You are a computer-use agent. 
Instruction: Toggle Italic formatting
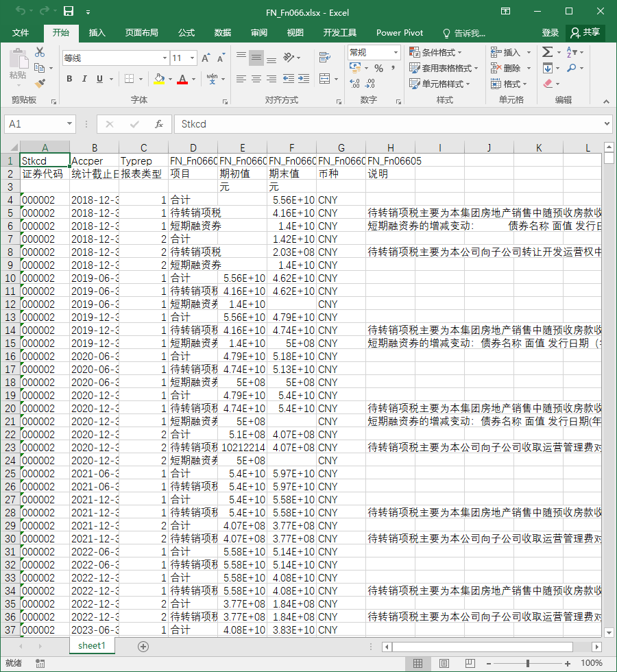coord(84,79)
